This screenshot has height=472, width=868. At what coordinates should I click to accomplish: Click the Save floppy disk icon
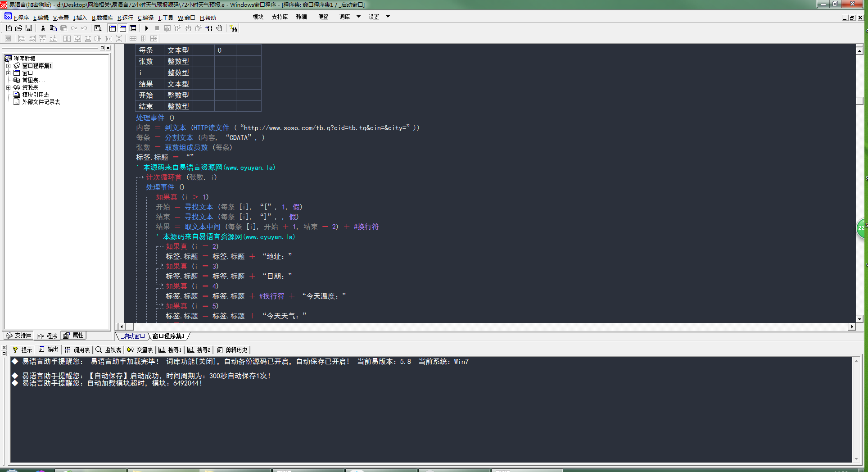(28, 28)
